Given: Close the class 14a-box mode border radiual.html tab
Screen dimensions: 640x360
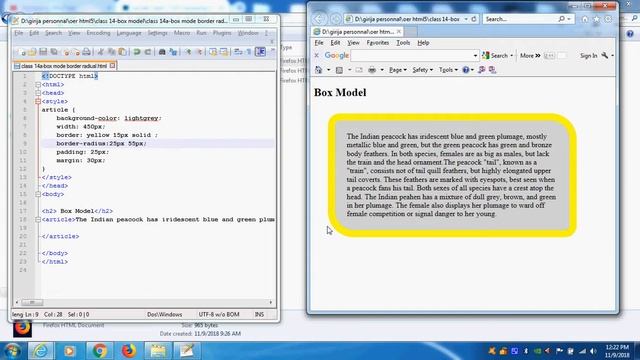Looking at the screenshot, I should point(112,65).
